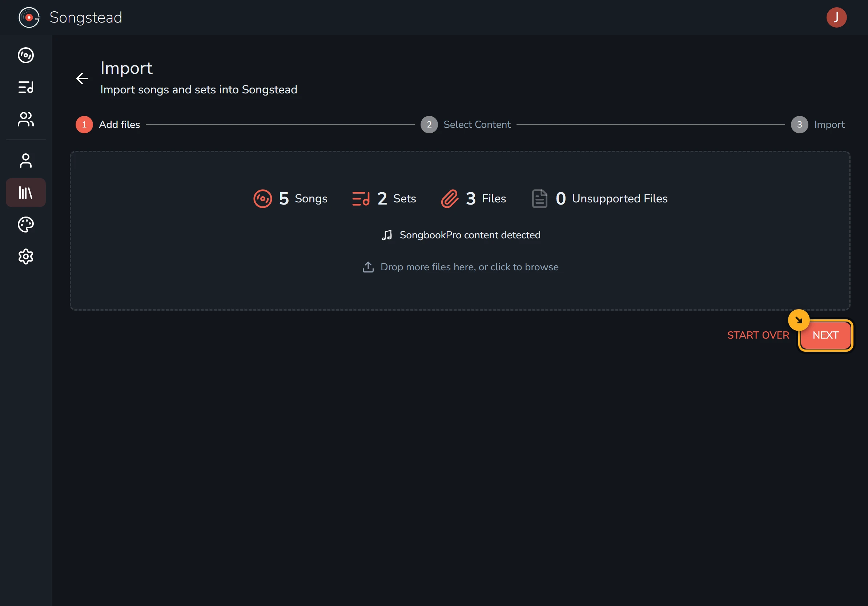Click the Songstead logo icon
868x606 pixels.
pos(29,17)
